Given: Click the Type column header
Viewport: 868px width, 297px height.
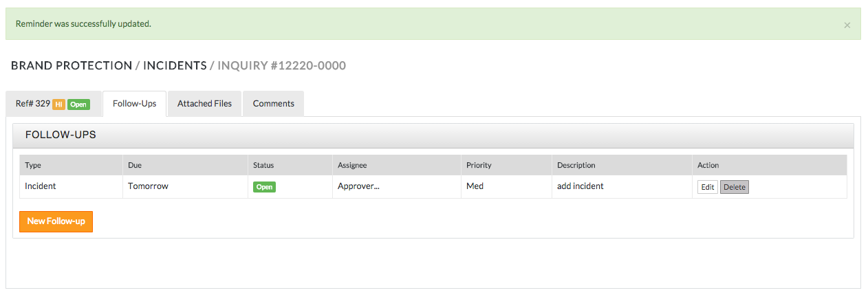Looking at the screenshot, I should 33,165.
